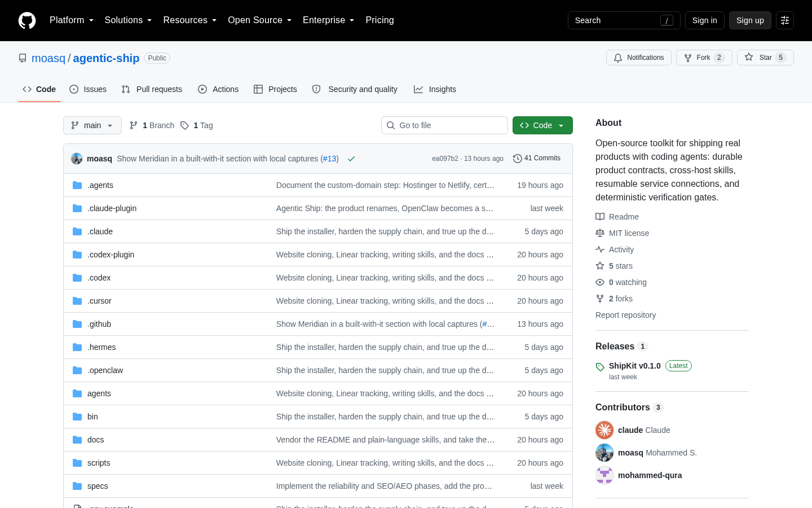Open commit hash ea097b2
Screen dimensions: 812x508
pyautogui.click(x=445, y=159)
